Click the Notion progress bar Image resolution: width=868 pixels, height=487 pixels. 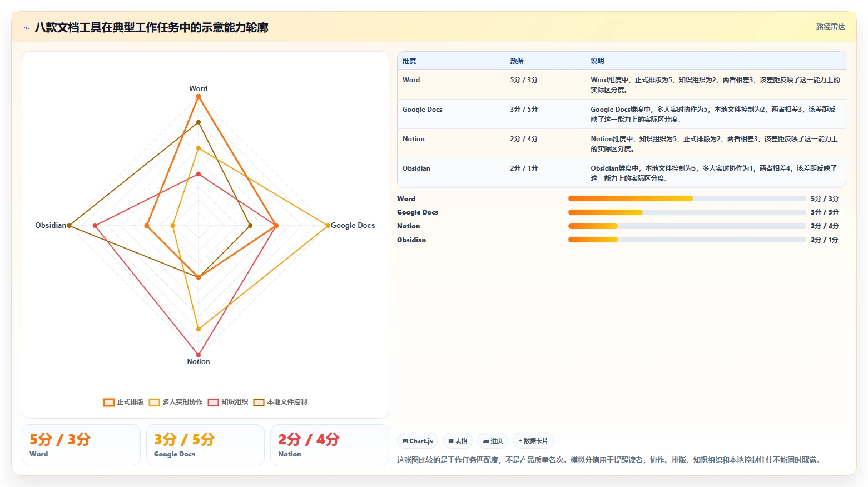(x=687, y=226)
